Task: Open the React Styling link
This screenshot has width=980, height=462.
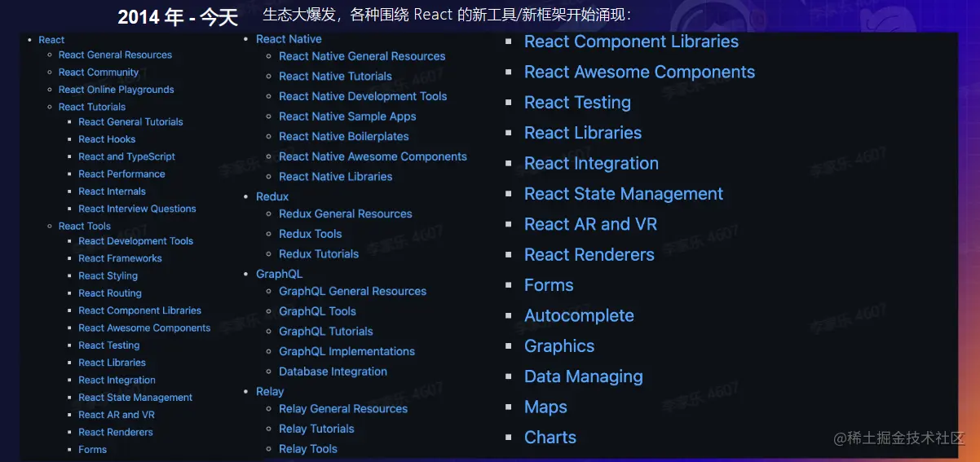Action: (108, 275)
